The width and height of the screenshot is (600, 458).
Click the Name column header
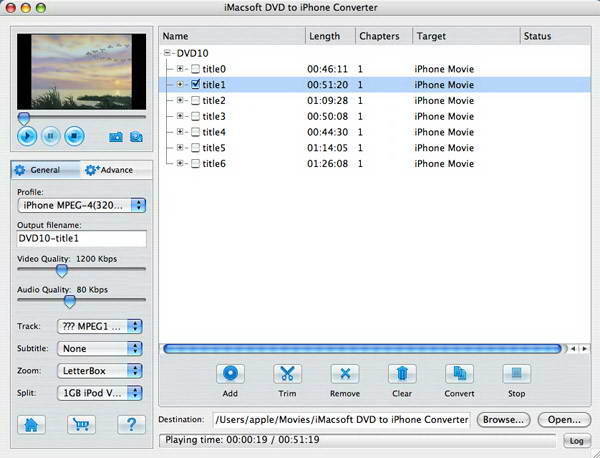[232, 36]
